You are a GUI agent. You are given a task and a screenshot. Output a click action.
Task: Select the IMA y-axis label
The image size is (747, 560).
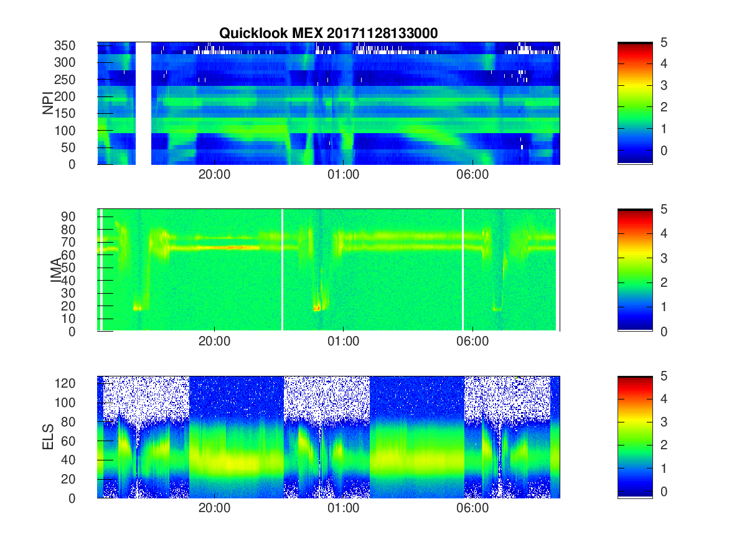[56, 270]
